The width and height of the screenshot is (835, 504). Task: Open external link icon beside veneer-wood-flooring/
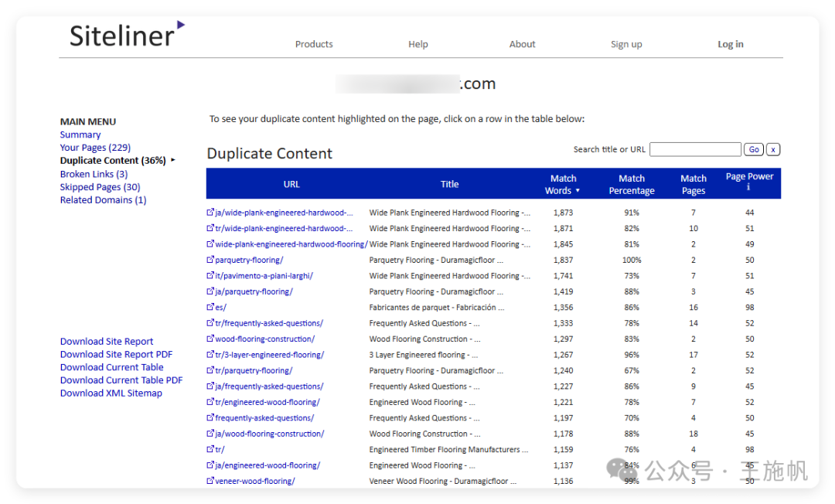point(210,481)
